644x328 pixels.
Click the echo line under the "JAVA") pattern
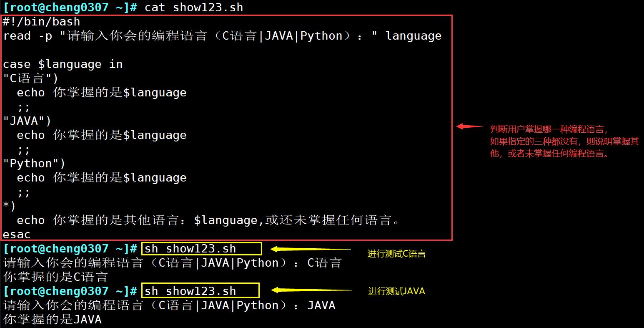point(102,135)
